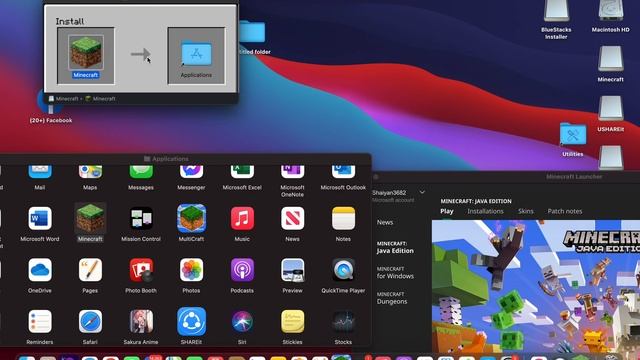640x360 pixels.
Task: Open the Utilities folder on the desktop
Action: [x=573, y=134]
